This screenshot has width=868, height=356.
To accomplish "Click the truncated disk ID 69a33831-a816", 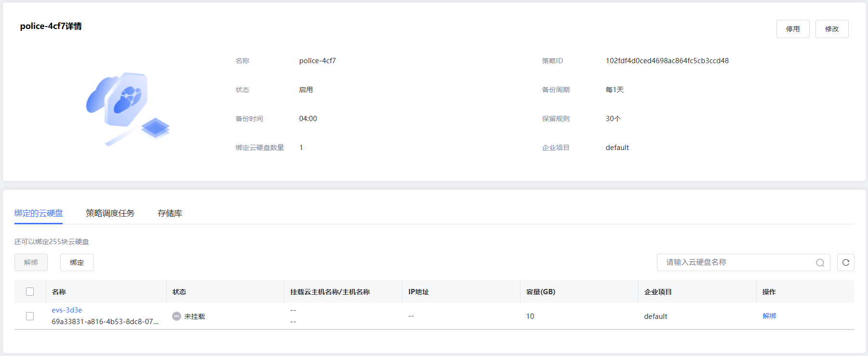I will (105, 322).
